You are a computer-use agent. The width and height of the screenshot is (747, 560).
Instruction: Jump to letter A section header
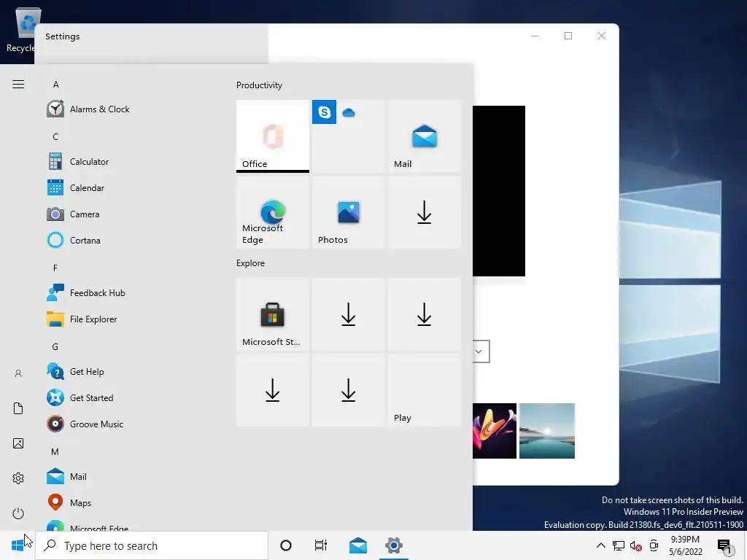(55, 85)
